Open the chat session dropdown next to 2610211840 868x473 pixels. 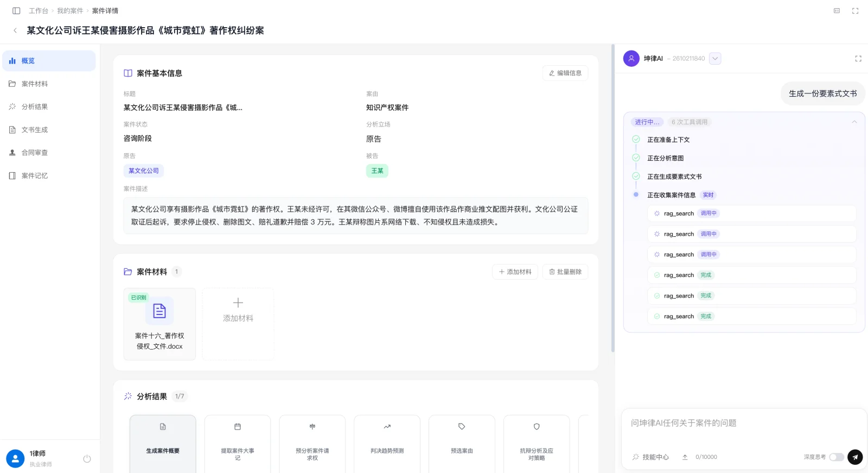pos(716,59)
